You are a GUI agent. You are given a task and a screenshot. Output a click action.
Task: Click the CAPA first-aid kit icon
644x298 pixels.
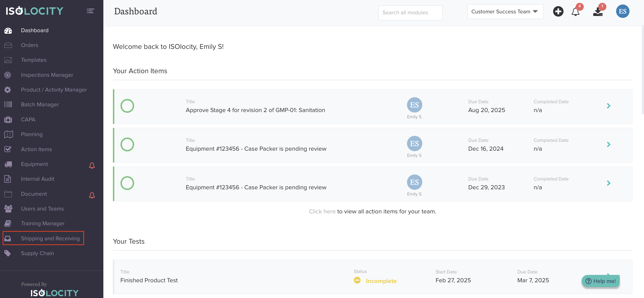(x=8, y=120)
